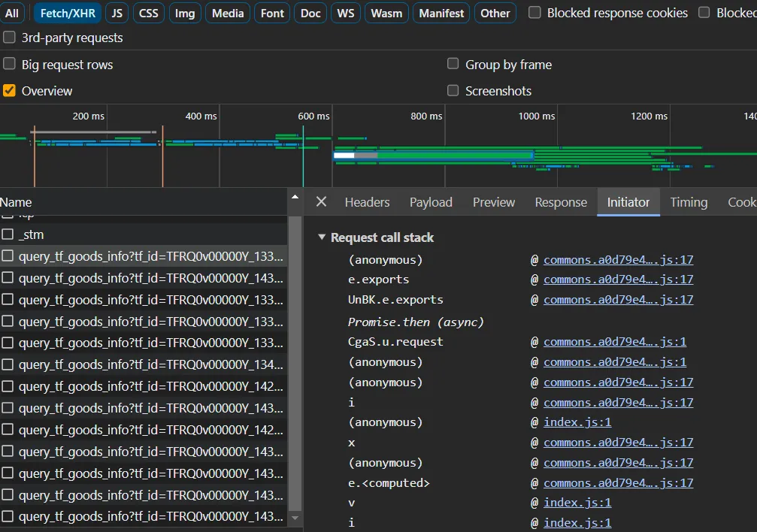This screenshot has width=757, height=532.
Task: Deselect the Fetch/XHR filter
Action: coord(68,13)
